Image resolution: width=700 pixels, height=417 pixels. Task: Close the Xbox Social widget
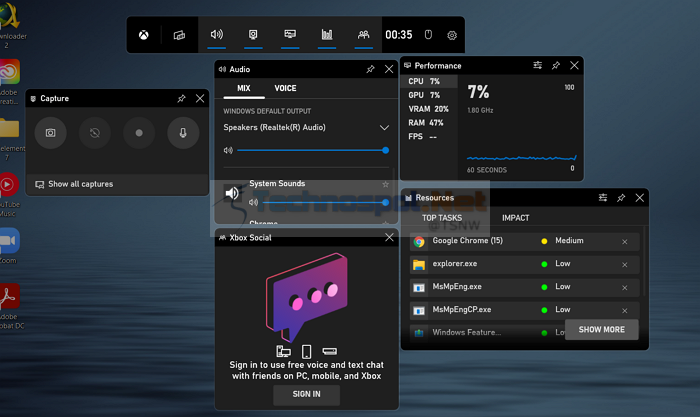[389, 237]
